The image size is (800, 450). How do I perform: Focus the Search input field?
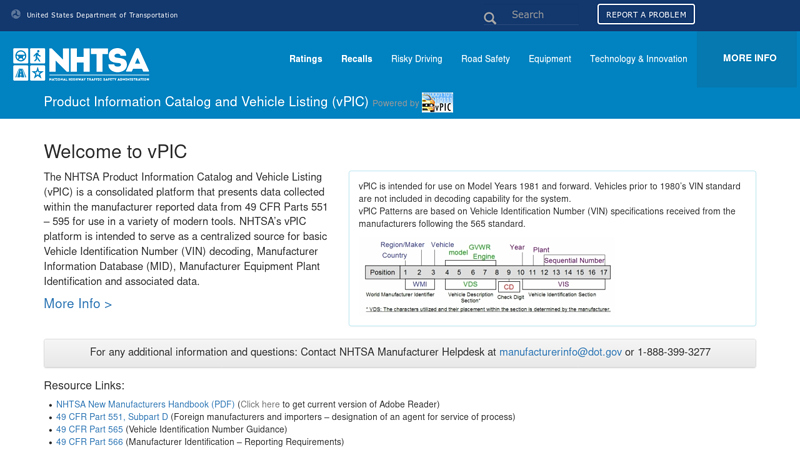click(544, 15)
